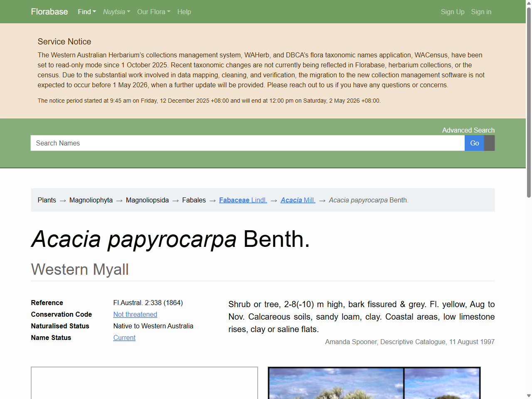Visit the Acacia Mill. genus link
532x399 pixels.
pyautogui.click(x=298, y=200)
